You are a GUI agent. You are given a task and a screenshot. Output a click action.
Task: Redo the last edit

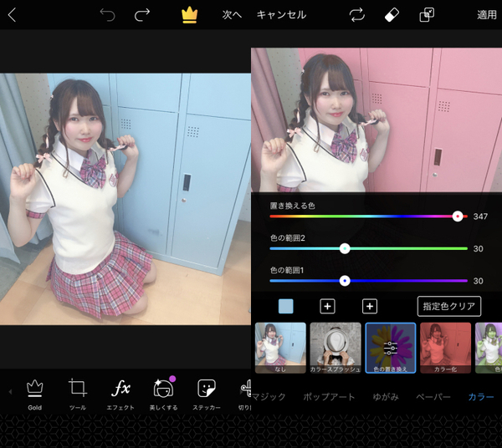click(x=142, y=14)
